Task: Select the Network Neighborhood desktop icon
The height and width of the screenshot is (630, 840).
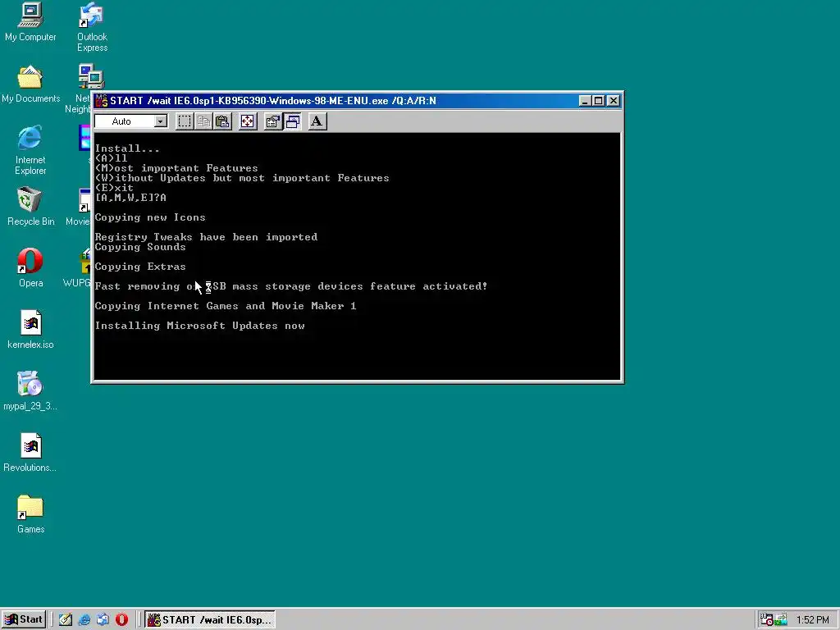Action: click(85, 89)
